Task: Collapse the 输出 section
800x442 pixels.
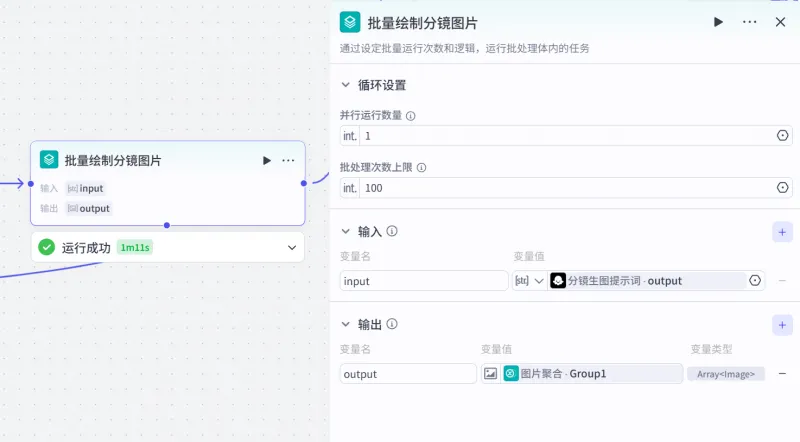Action: click(x=345, y=324)
